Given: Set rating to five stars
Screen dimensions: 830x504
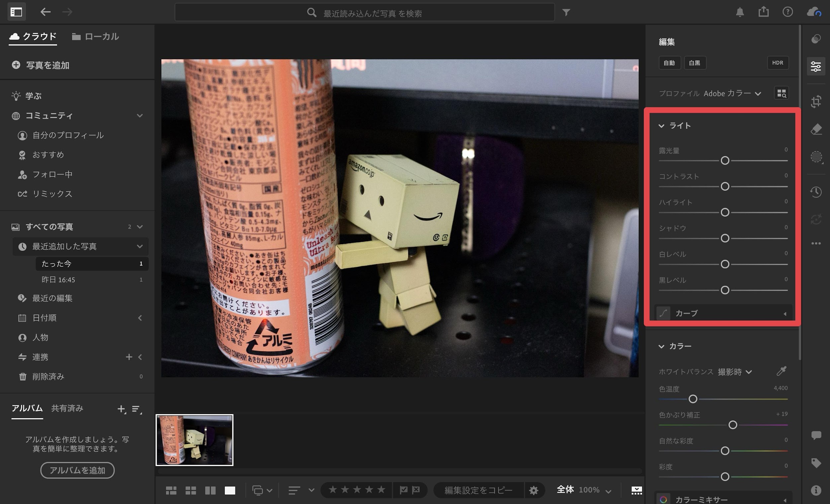Looking at the screenshot, I should coord(381,489).
